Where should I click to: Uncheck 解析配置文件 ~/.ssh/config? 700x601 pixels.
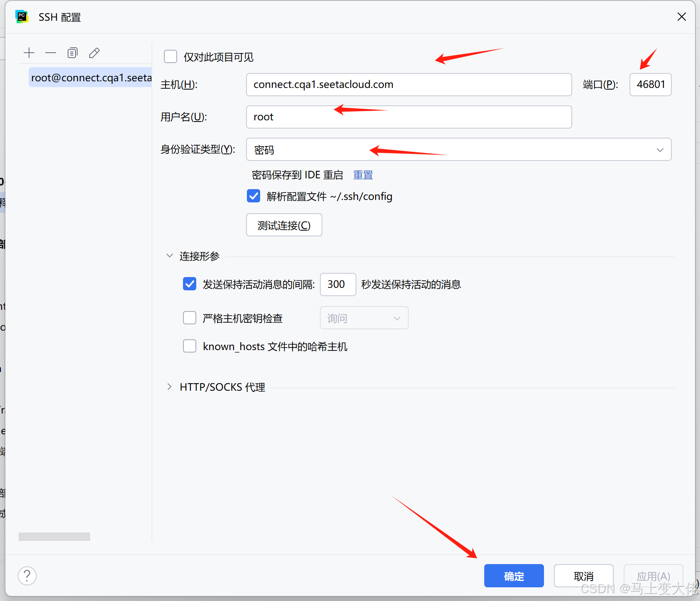[x=253, y=196]
